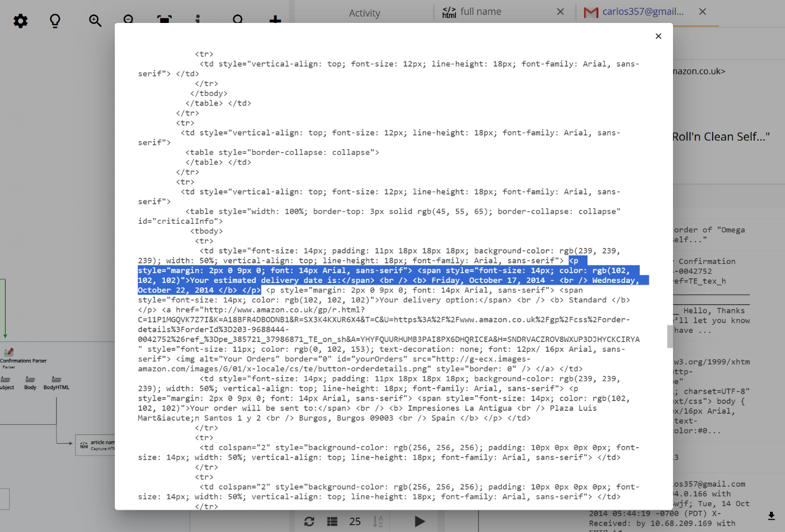Toggle the list view icon

(332, 522)
